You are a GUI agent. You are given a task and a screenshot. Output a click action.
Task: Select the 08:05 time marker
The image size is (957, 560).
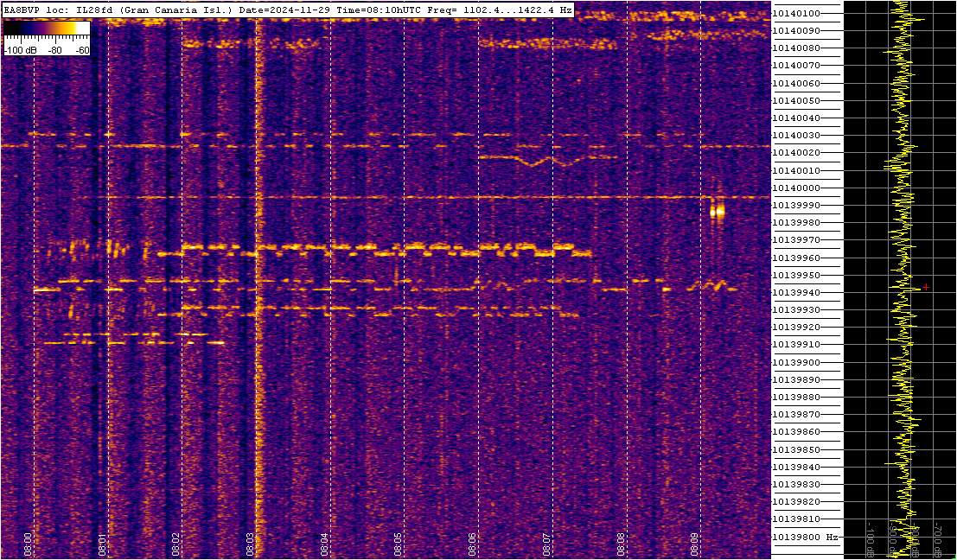399,544
